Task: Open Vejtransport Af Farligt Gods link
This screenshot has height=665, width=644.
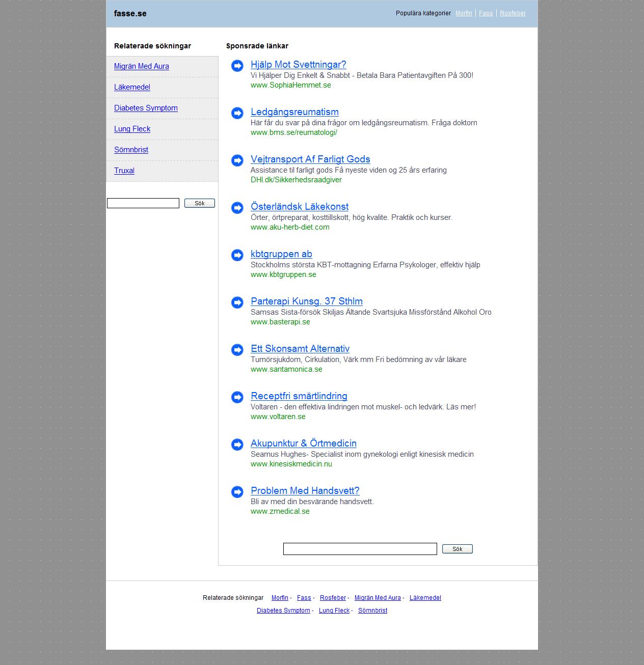Action: (x=310, y=159)
